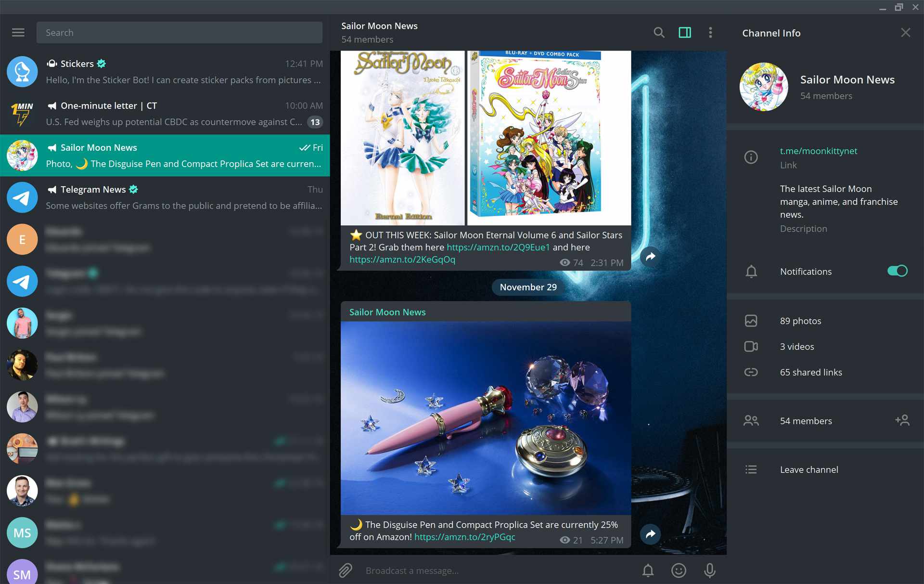This screenshot has height=584, width=924.
Task: Click the info circle icon
Action: [x=751, y=157]
